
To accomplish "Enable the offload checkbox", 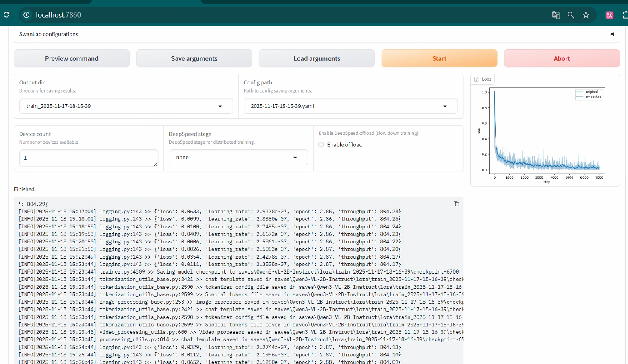I will 321,145.
